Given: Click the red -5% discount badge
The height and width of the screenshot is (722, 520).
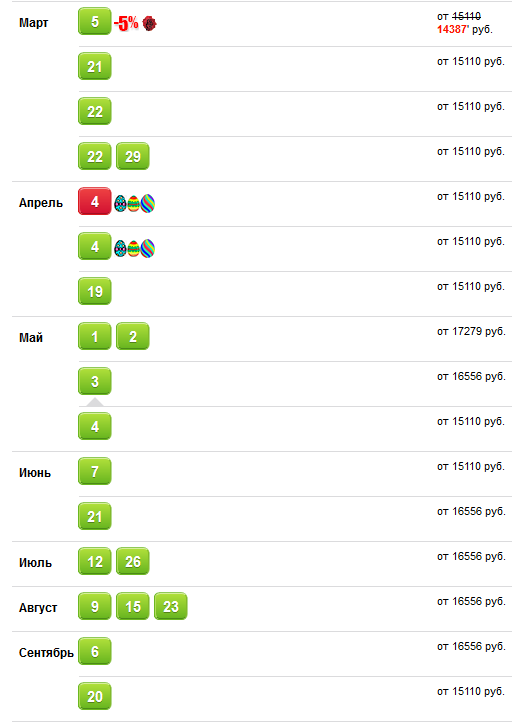Looking at the screenshot, I should (126, 23).
